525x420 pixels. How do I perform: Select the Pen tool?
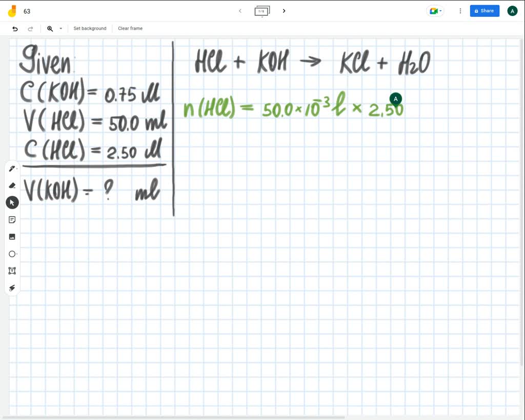tap(12, 168)
